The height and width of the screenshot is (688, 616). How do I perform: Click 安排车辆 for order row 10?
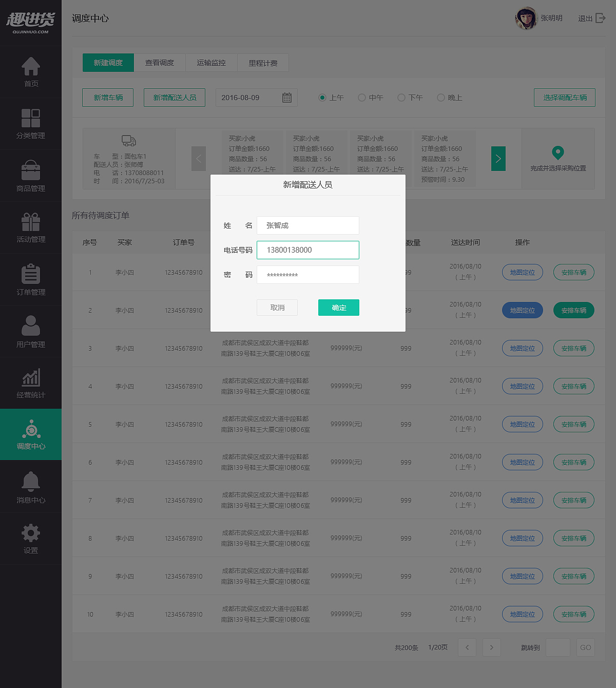574,614
